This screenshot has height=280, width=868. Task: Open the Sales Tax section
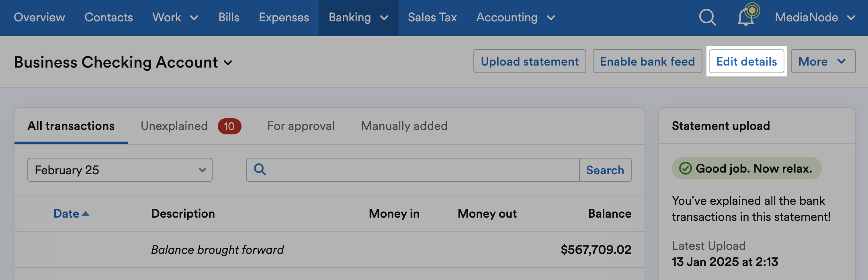pyautogui.click(x=432, y=18)
